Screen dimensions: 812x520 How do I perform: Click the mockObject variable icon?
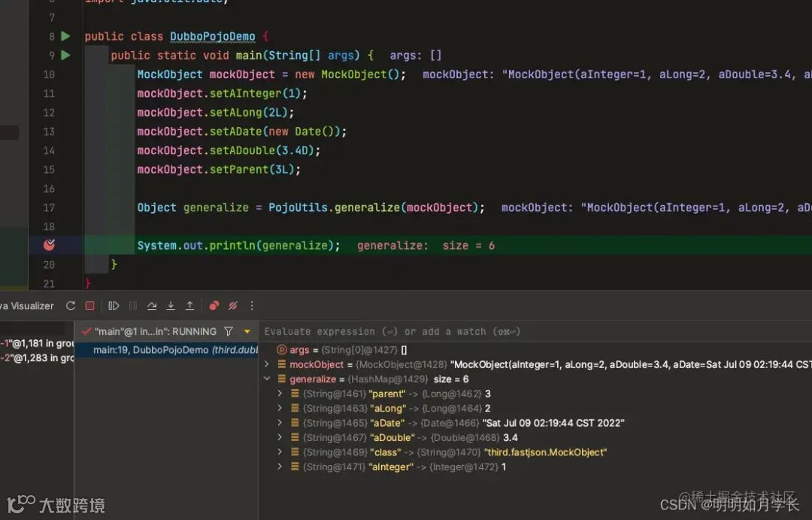[x=282, y=364]
